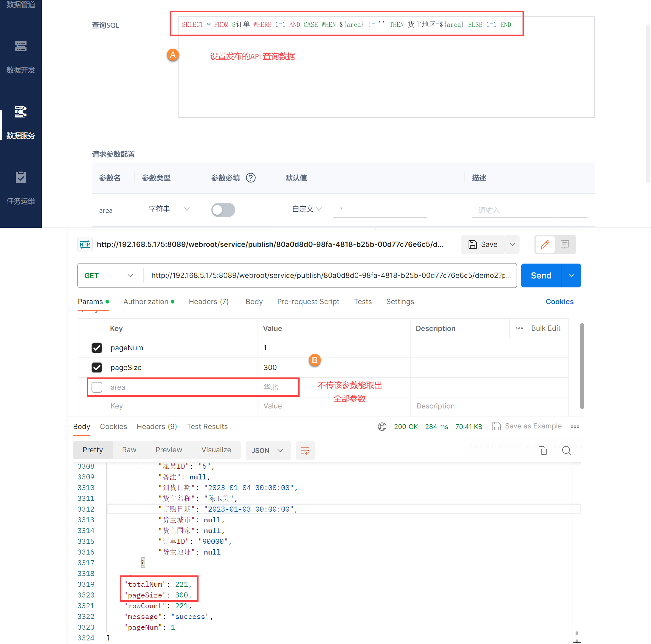651x644 pixels.
Task: Click the Save as Example icon
Action: tap(496, 426)
